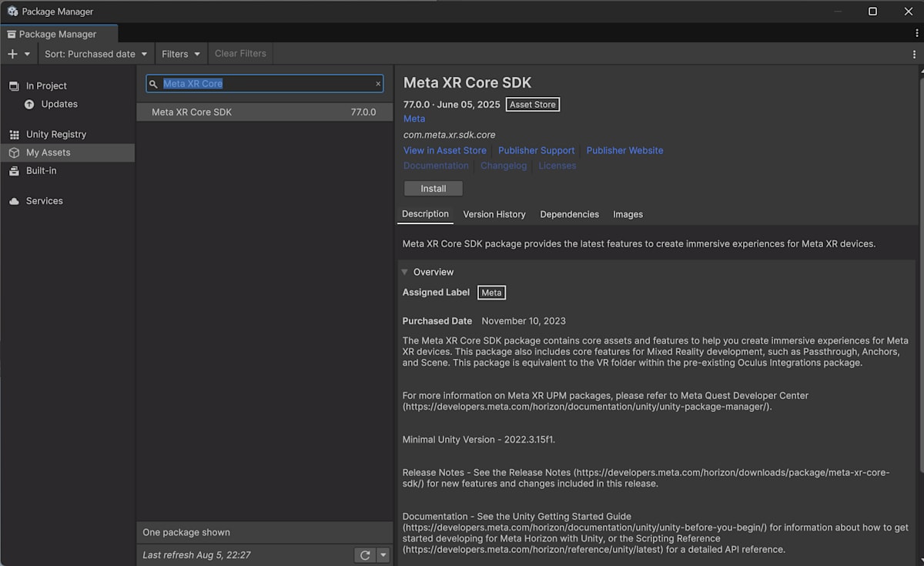The image size is (924, 566).
Task: Click the com.meta.xr.sdk.core package name
Action: click(x=450, y=135)
